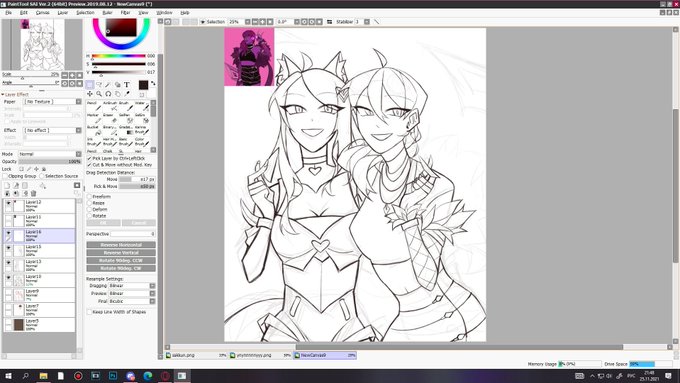680x383 pixels.
Task: Click the foreground color swatch
Action: (143, 85)
